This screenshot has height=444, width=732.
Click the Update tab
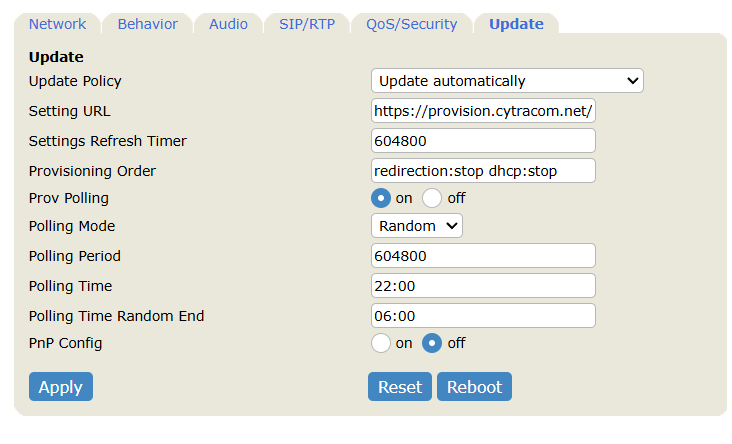click(516, 24)
